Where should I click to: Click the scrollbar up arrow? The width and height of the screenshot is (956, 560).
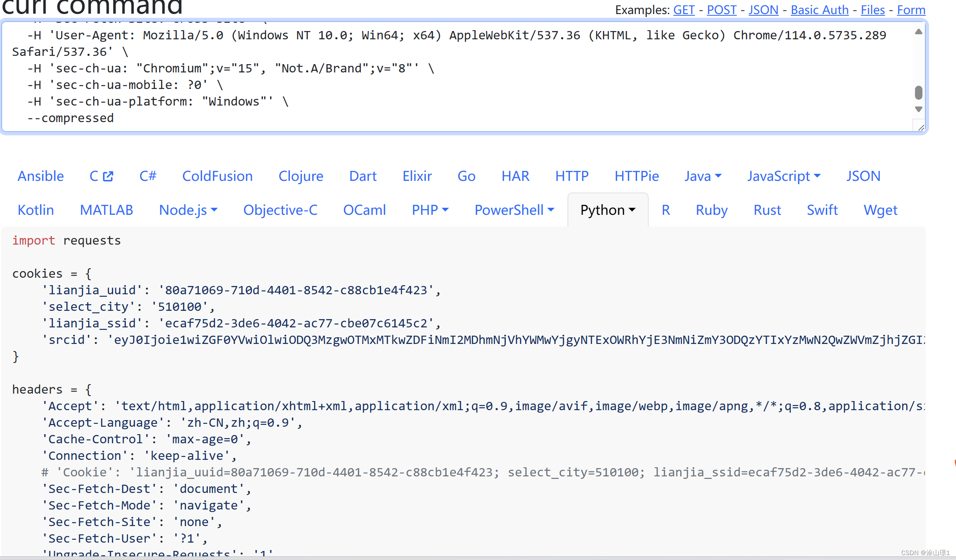click(919, 32)
